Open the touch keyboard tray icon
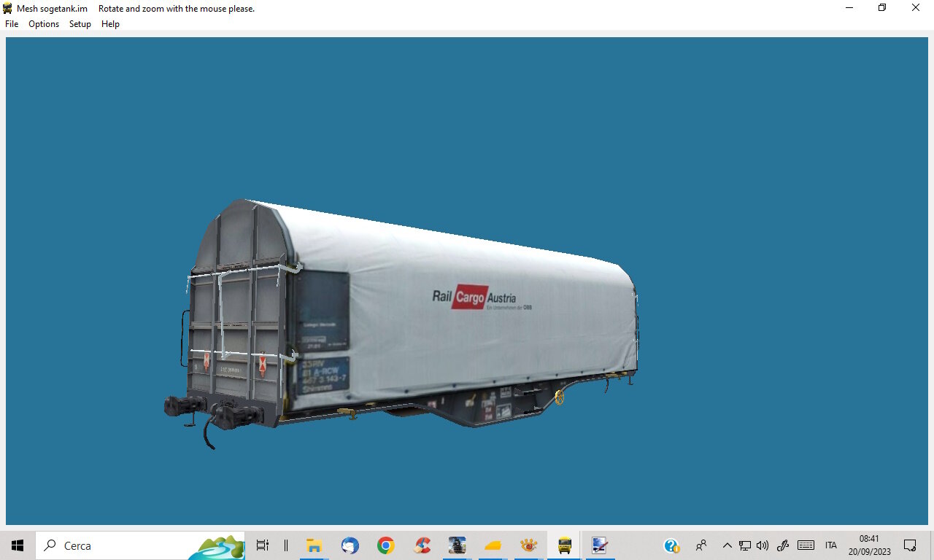The width and height of the screenshot is (934, 560). (x=806, y=545)
